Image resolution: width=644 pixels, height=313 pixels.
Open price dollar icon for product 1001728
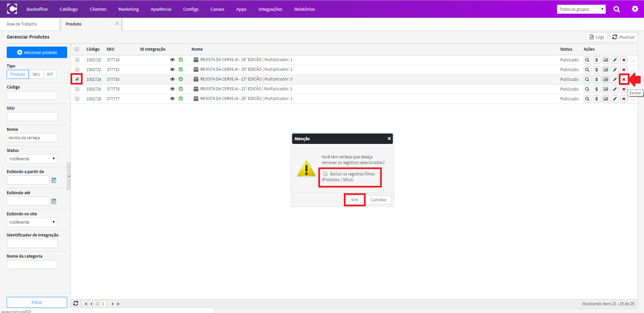coord(596,99)
